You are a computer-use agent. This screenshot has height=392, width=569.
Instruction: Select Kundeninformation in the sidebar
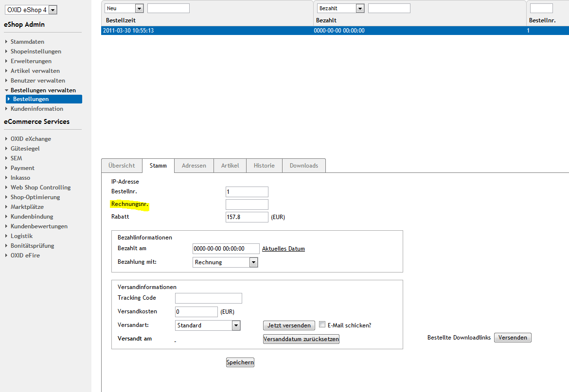pyautogui.click(x=36, y=109)
